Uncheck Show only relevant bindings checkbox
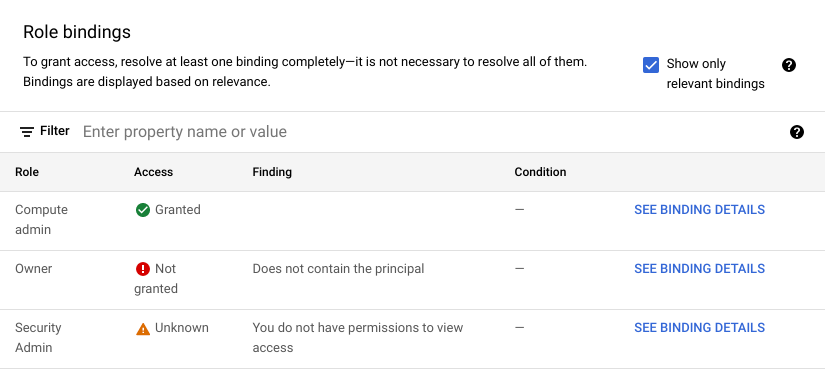The image size is (831, 374). (x=651, y=65)
